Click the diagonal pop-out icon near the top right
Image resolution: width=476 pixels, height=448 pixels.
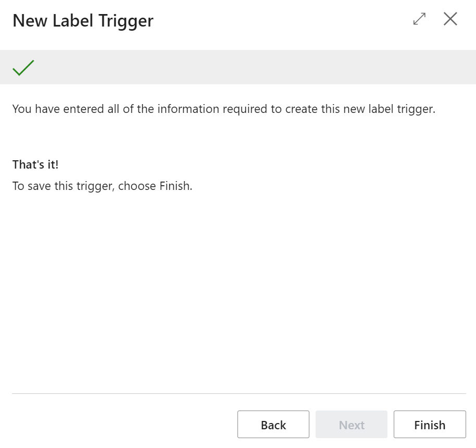(419, 19)
